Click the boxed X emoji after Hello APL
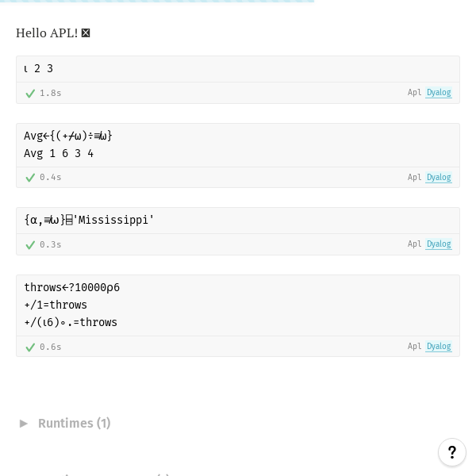The width and height of the screenshot is (476, 476). coord(86,33)
